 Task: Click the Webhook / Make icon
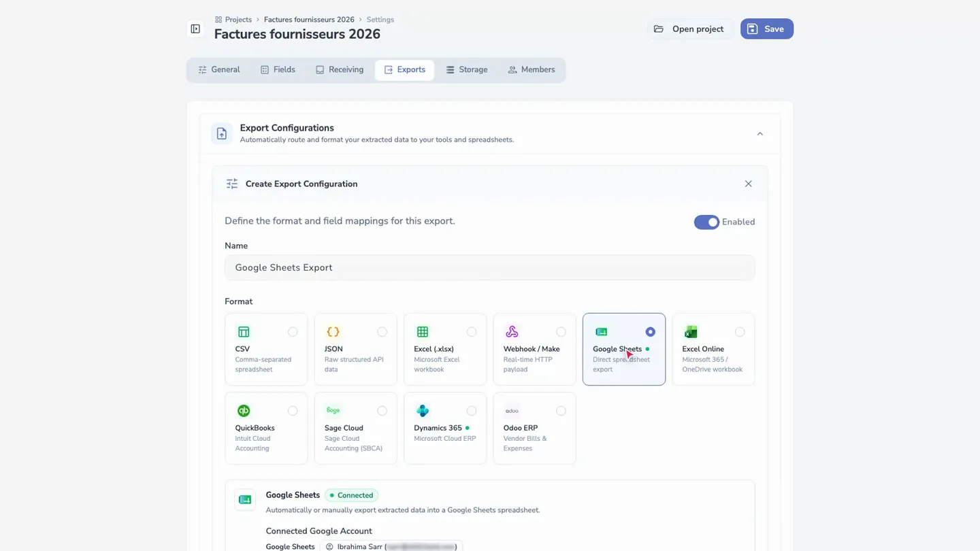[512, 332]
